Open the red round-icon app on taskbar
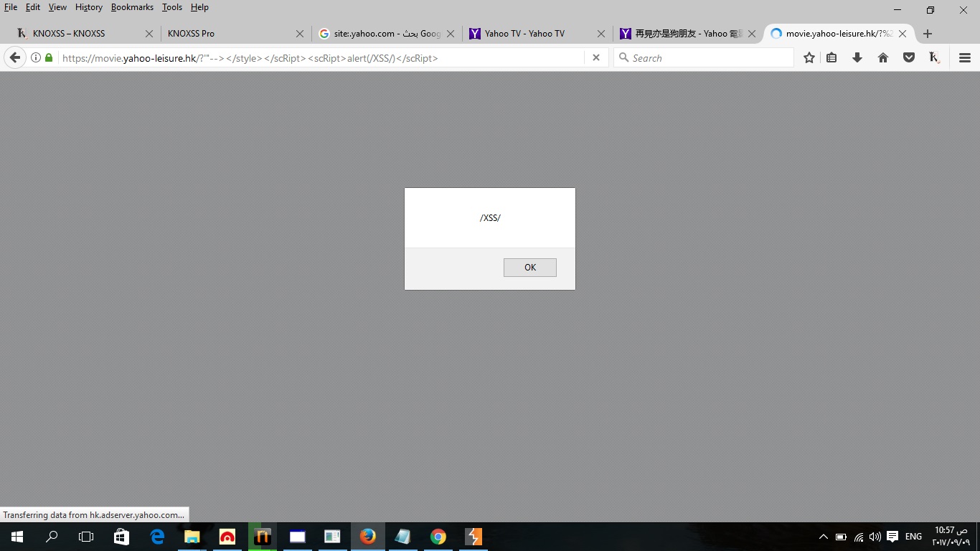Image resolution: width=980 pixels, height=551 pixels. click(227, 537)
